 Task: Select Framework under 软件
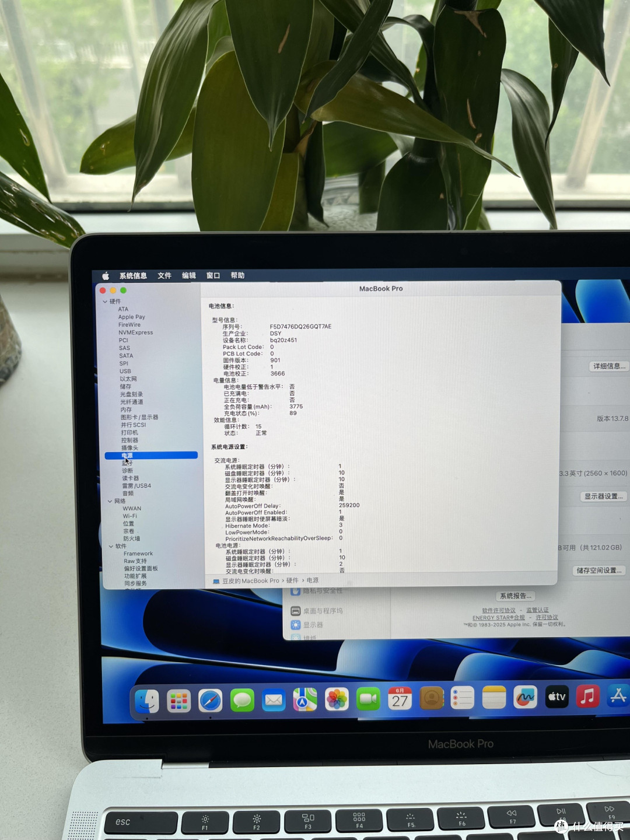138,554
